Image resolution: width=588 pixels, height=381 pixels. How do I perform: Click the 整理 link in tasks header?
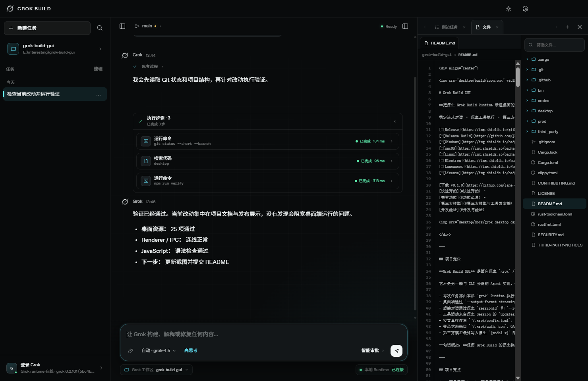tap(98, 69)
